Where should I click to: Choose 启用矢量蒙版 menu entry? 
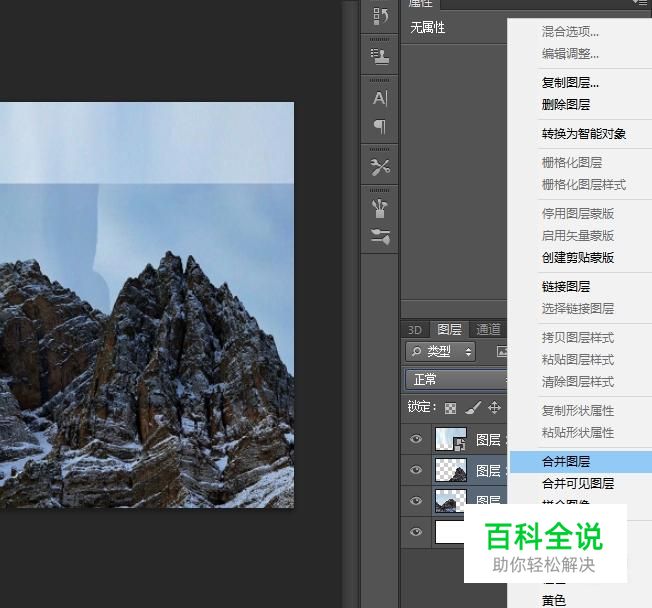tap(578, 236)
